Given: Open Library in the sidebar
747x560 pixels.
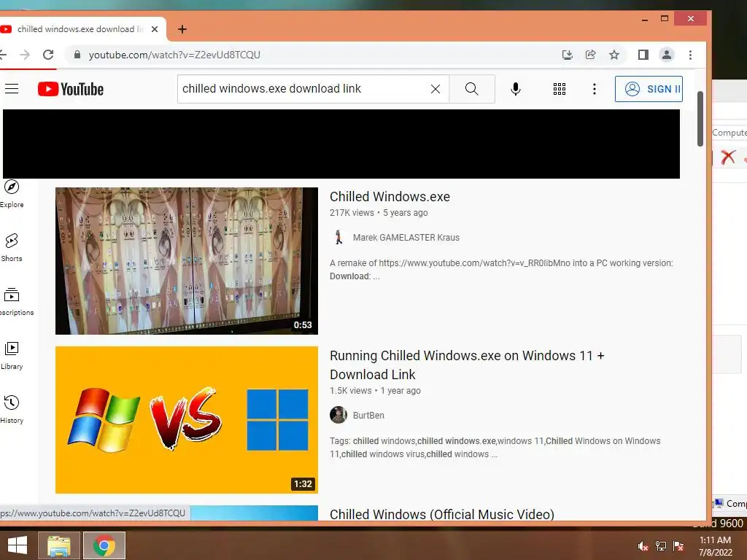Looking at the screenshot, I should click(12, 356).
